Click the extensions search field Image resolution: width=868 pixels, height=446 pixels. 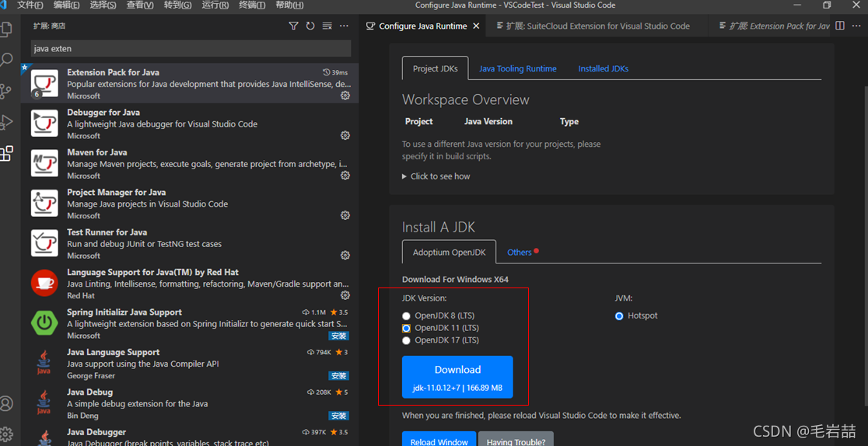coord(191,49)
